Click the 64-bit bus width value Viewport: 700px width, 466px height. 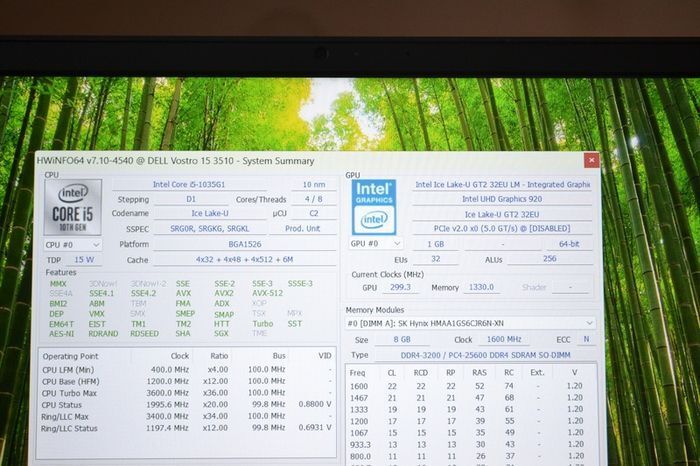point(569,244)
